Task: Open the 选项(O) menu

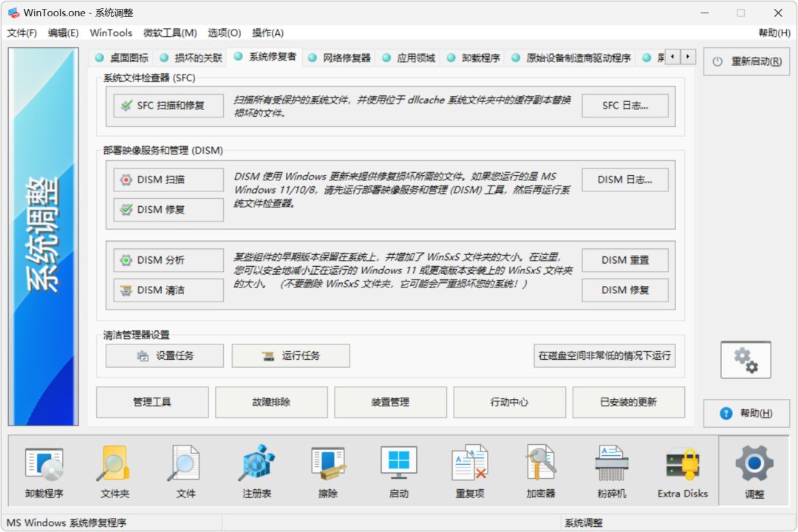Action: tap(225, 33)
